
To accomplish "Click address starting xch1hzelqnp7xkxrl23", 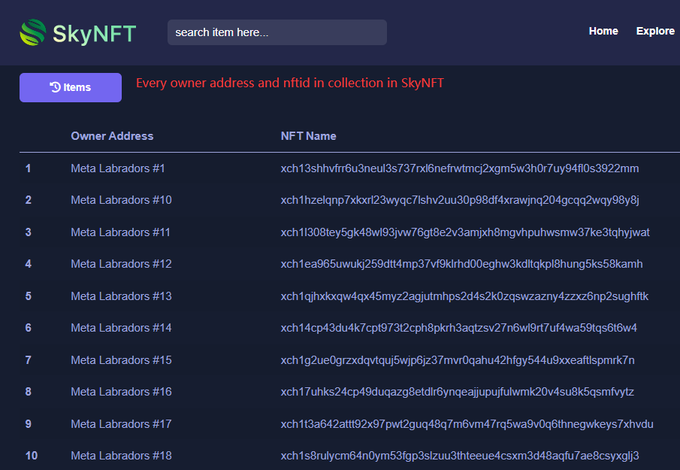I will [x=460, y=200].
